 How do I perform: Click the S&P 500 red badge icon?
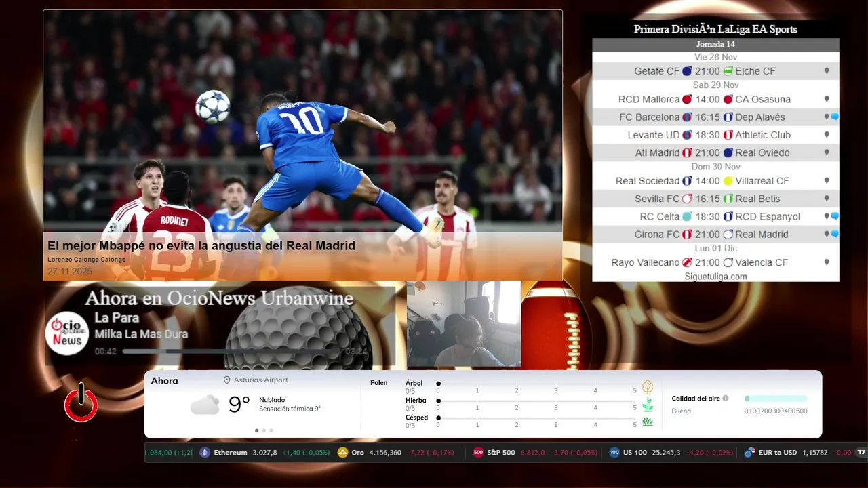(x=478, y=453)
